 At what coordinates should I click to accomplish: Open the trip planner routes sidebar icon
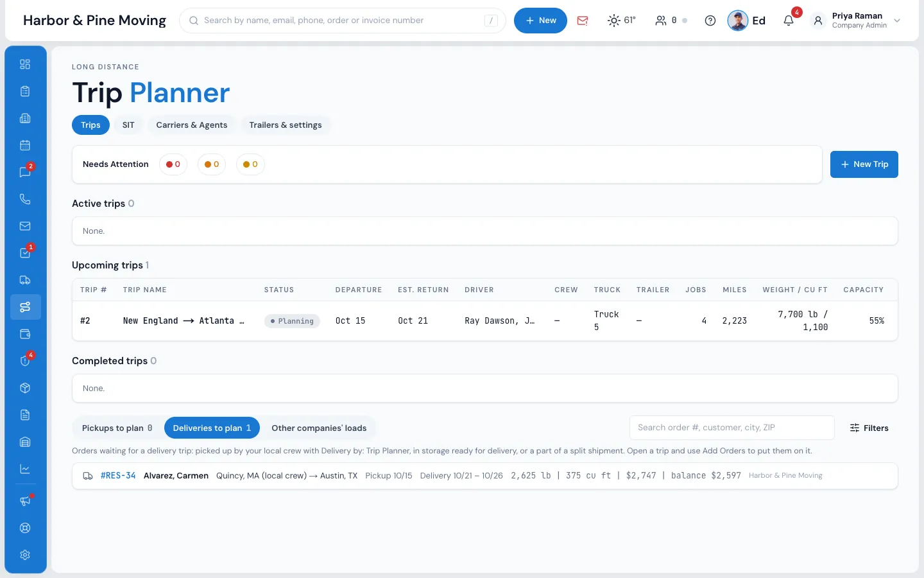25,307
